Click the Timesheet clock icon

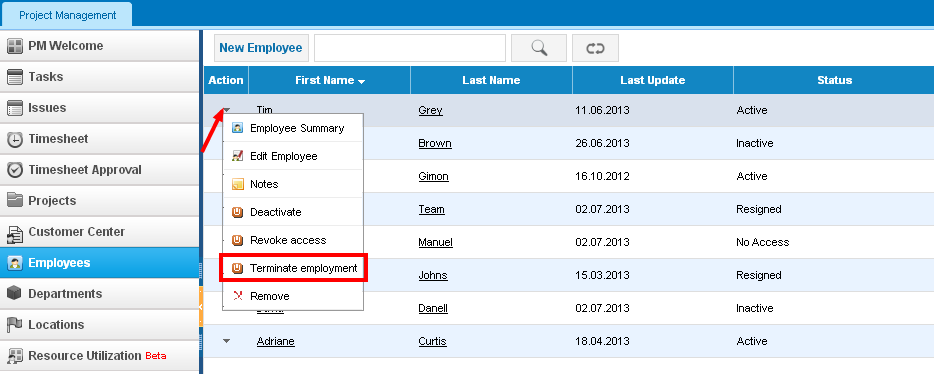tap(15, 139)
